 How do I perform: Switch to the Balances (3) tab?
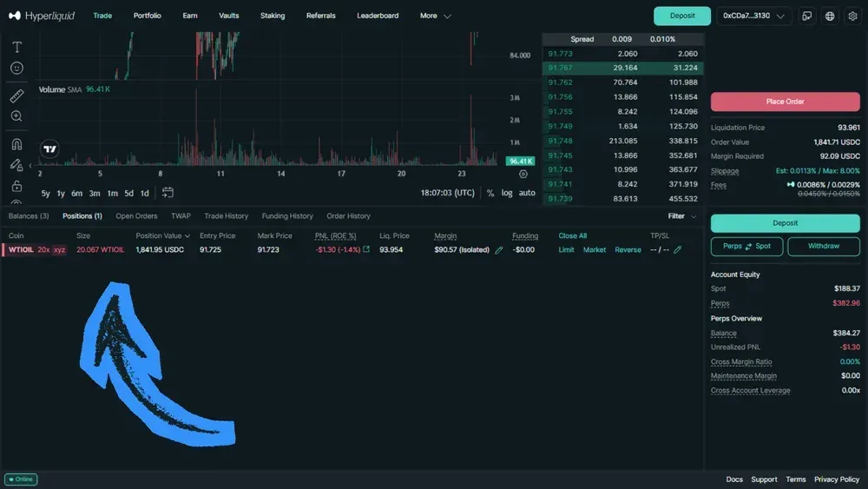(29, 216)
